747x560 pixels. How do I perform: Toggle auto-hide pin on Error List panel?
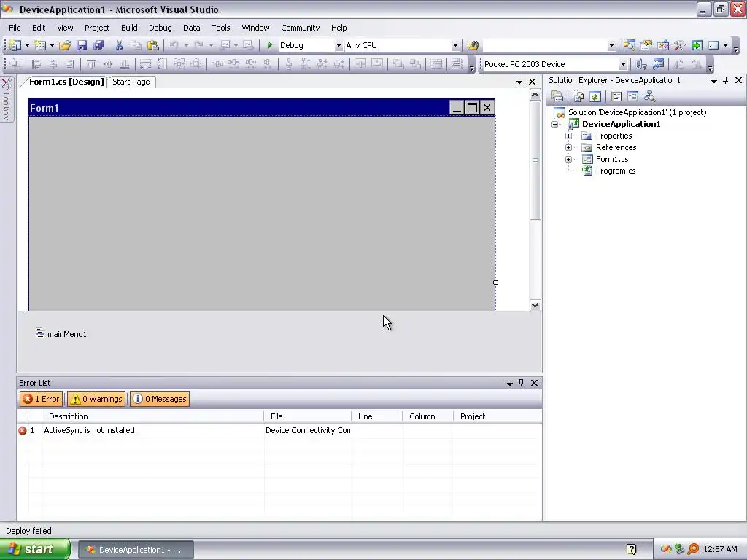tap(521, 383)
